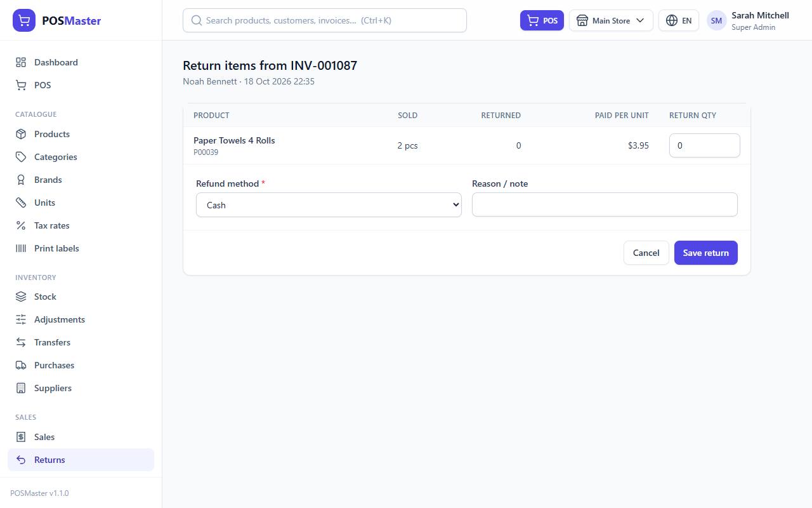The image size is (812, 508).
Task: Click the Sales receipt icon
Action: coord(21,437)
